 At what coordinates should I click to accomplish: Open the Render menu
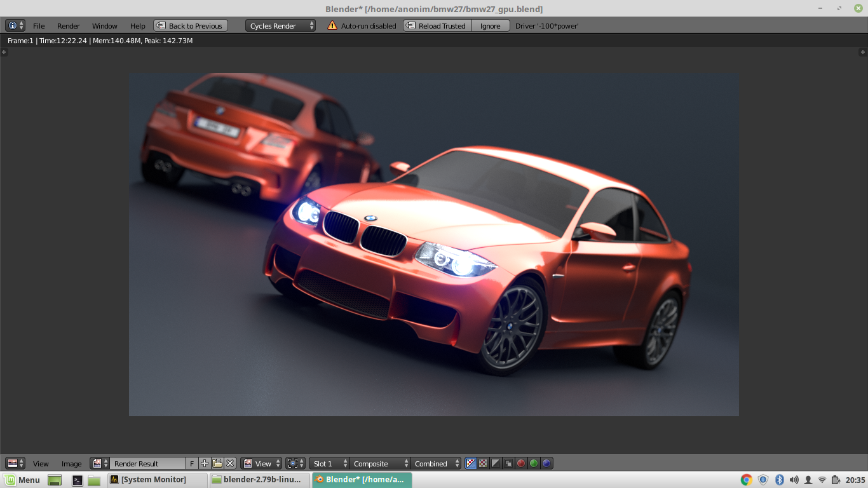68,26
